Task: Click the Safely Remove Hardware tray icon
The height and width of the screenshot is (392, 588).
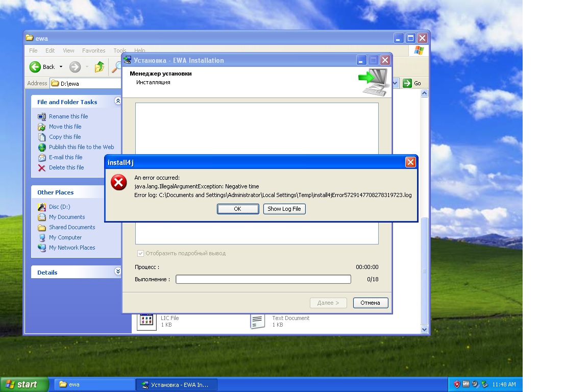Action: click(484, 384)
